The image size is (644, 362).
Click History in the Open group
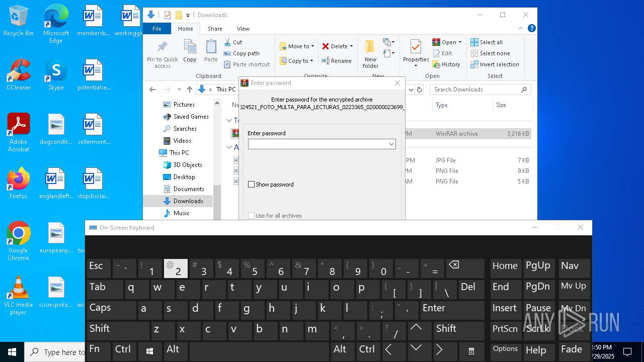pyautogui.click(x=446, y=64)
